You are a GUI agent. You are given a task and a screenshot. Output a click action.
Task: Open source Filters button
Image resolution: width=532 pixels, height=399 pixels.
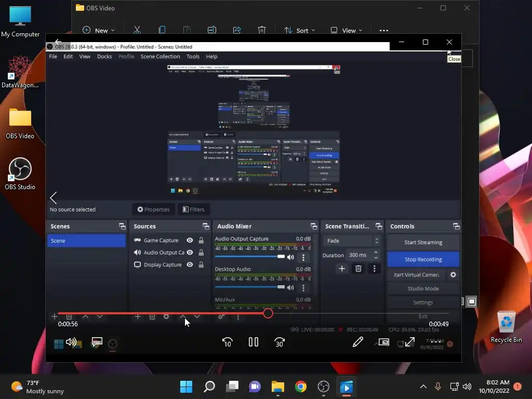click(193, 209)
